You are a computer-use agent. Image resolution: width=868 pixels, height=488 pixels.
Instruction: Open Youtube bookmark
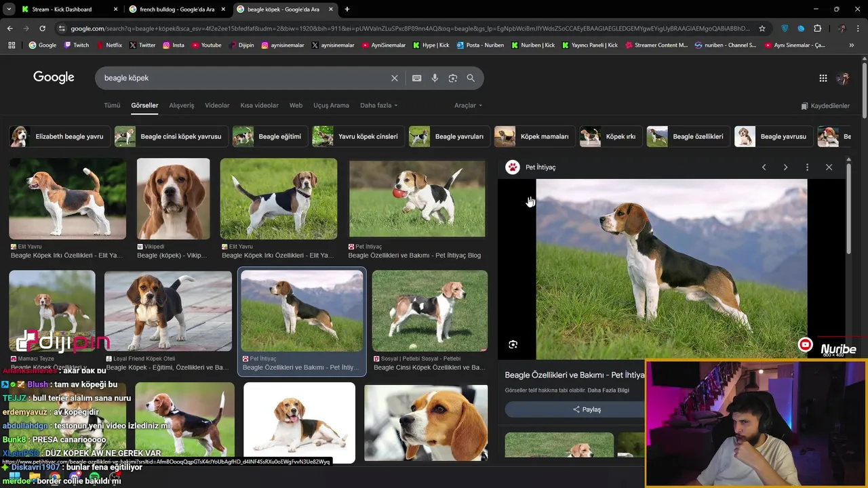click(x=206, y=45)
